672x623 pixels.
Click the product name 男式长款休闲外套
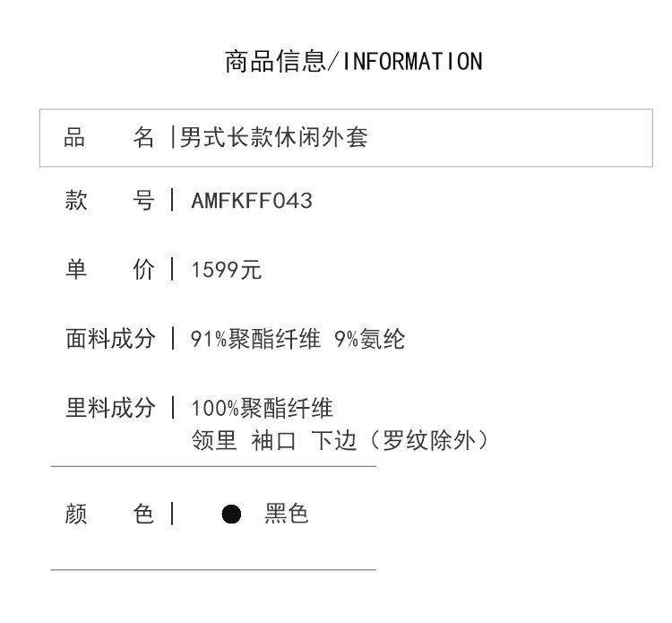[274, 138]
